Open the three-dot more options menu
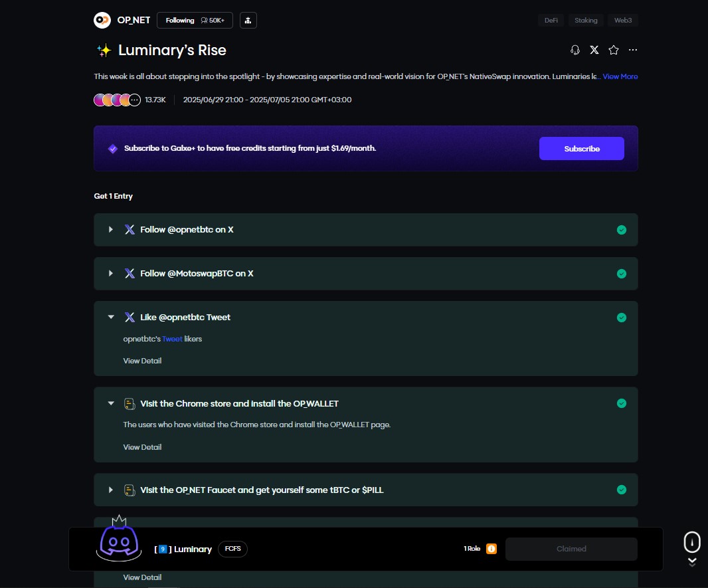This screenshot has height=588, width=708. (633, 50)
